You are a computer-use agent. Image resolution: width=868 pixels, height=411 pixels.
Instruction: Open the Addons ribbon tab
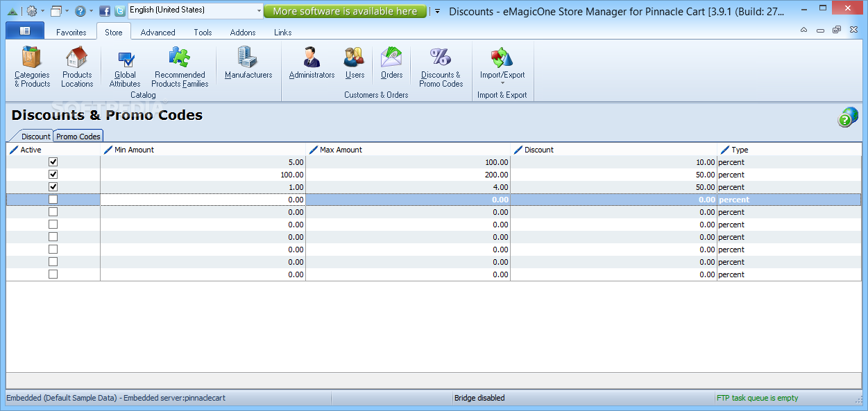click(x=243, y=32)
